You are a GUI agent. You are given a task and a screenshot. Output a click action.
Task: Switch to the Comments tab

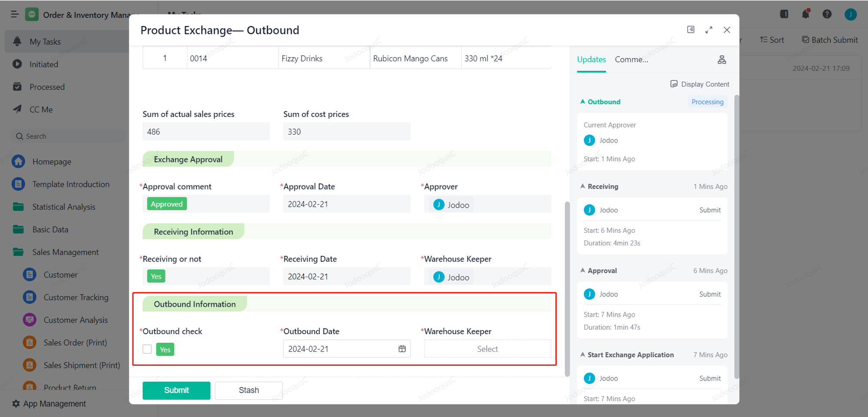[631, 60]
